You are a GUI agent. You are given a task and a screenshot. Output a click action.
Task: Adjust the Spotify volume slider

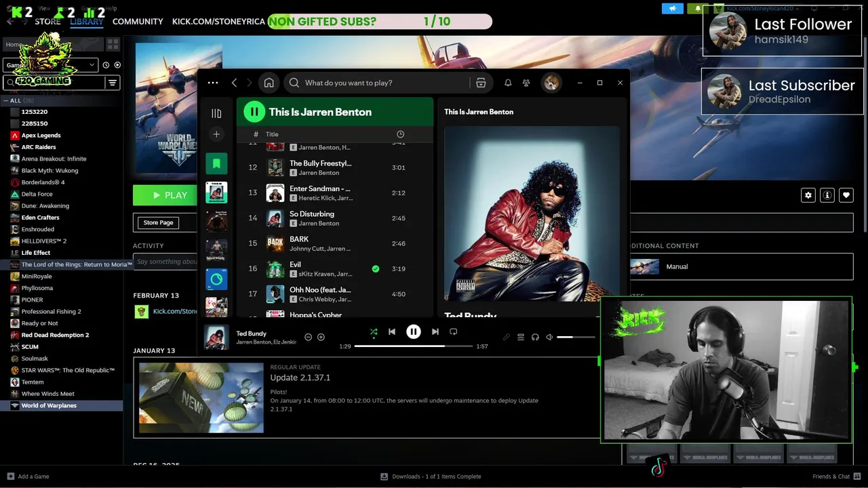576,337
